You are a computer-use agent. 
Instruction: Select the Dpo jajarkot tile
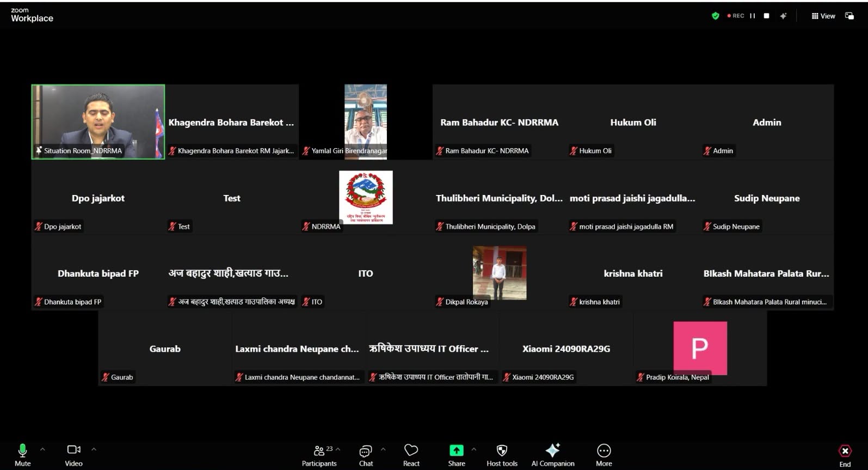coord(98,198)
